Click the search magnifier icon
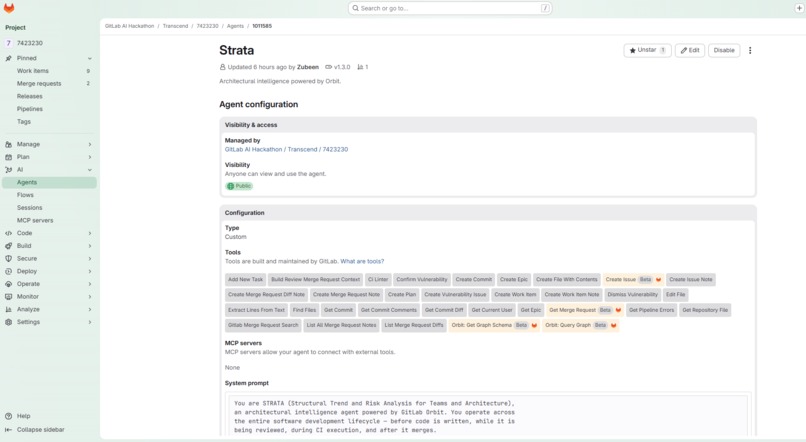 click(x=355, y=8)
